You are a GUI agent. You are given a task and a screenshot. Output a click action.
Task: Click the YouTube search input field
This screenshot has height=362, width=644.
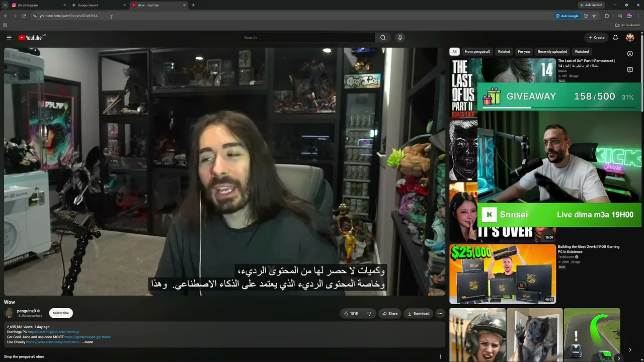[x=307, y=38]
